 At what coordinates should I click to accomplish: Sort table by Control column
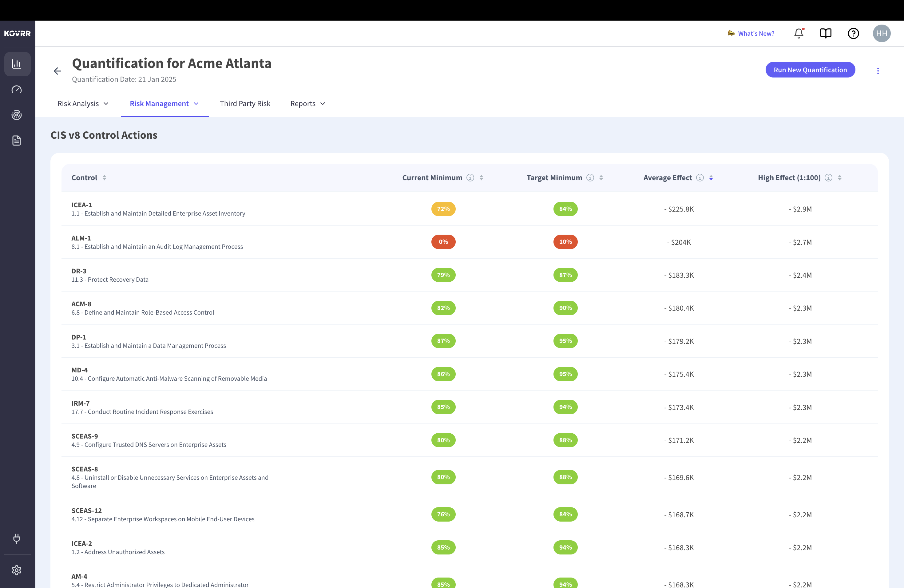[x=104, y=178]
